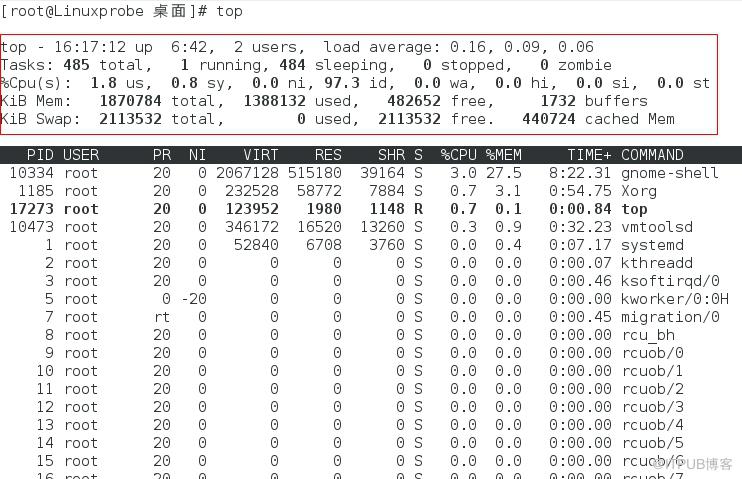
Task: Click the %MEM column header
Action: click(504, 155)
